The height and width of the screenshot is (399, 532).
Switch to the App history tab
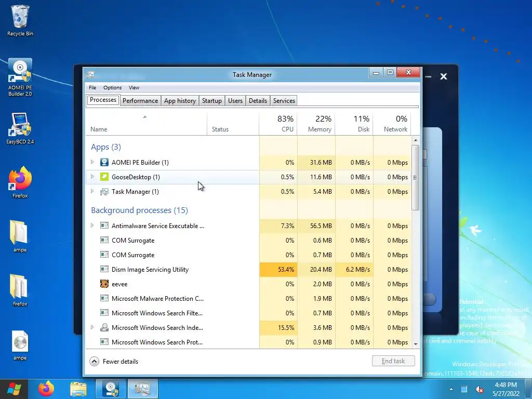tap(180, 101)
